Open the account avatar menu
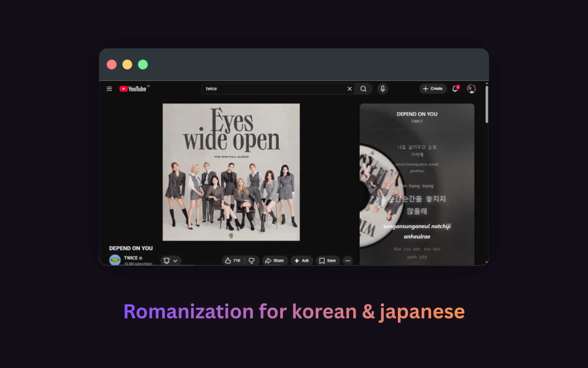Image resolution: width=588 pixels, height=368 pixels. [471, 89]
